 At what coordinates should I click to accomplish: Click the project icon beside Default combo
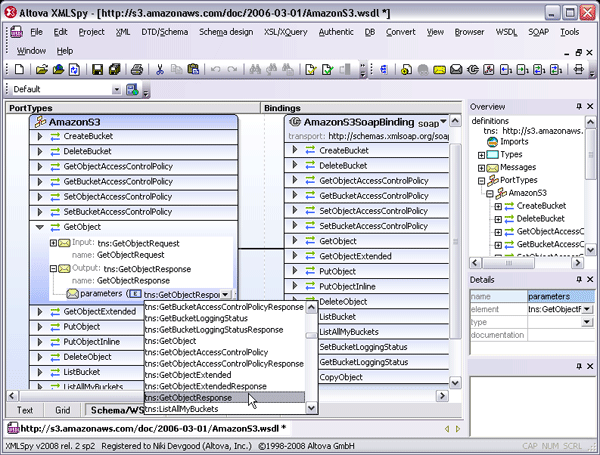click(x=132, y=90)
